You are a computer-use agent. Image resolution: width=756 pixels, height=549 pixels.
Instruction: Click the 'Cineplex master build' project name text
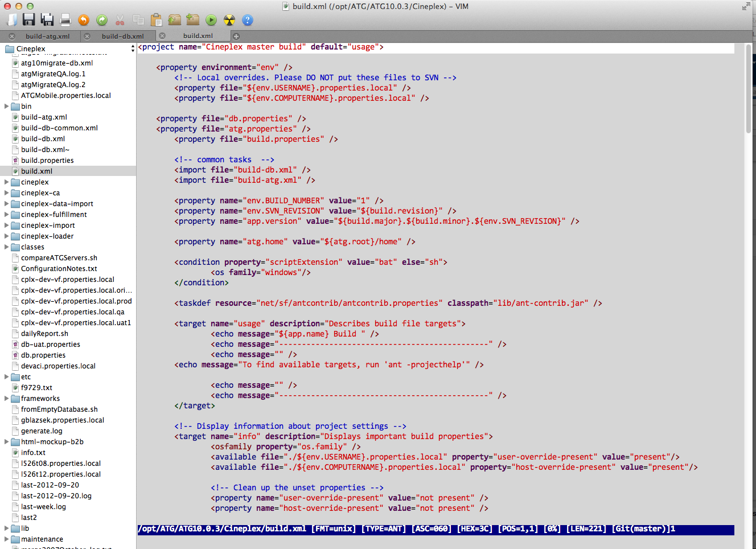256,47
